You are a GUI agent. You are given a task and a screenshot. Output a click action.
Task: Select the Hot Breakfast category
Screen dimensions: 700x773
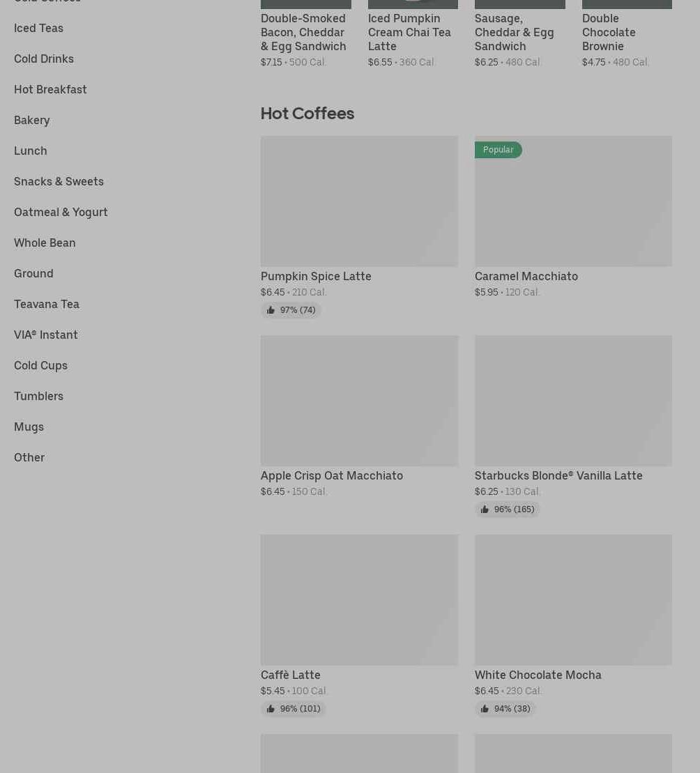pyautogui.click(x=50, y=89)
